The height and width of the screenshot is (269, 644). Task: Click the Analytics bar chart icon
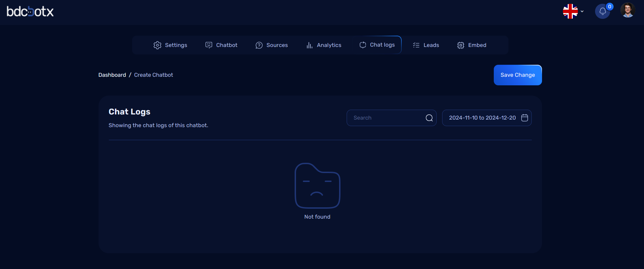coord(309,45)
